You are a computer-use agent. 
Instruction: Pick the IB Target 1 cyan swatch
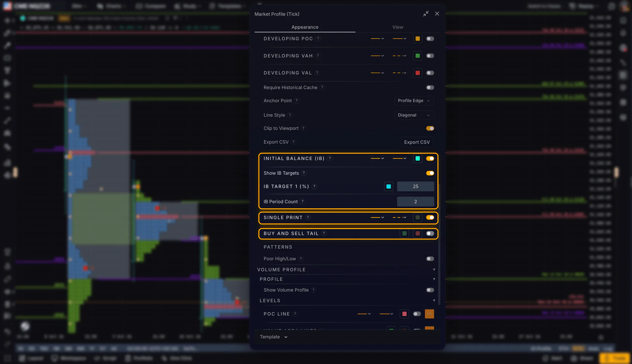tap(389, 187)
